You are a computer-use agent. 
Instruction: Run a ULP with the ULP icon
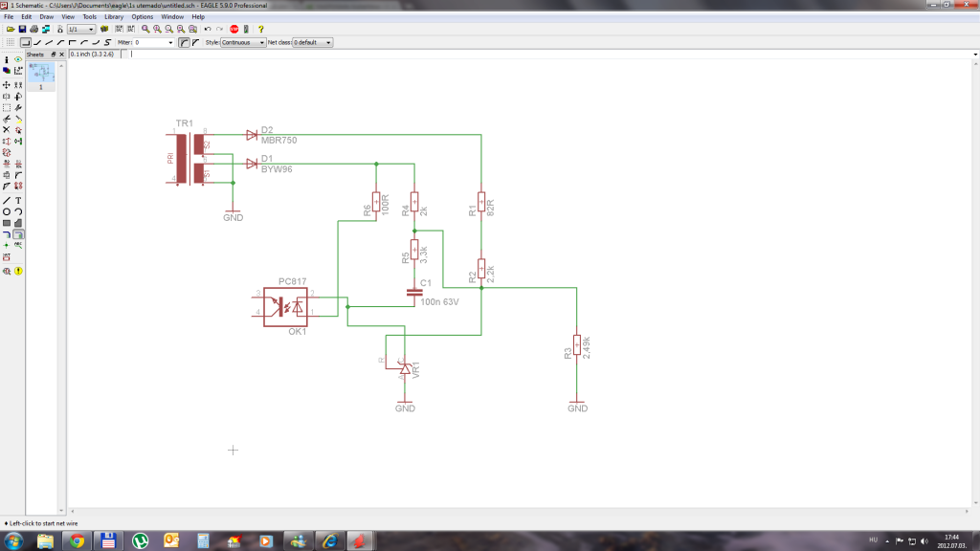130,30
